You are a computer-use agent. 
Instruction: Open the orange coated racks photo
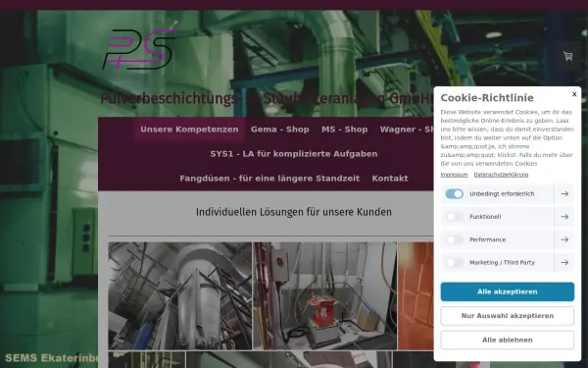click(x=416, y=296)
